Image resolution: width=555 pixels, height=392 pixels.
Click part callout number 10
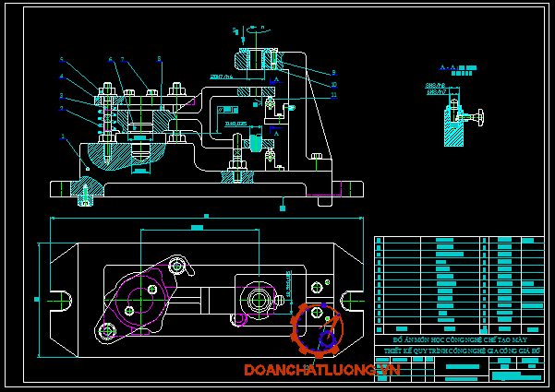pos(333,84)
